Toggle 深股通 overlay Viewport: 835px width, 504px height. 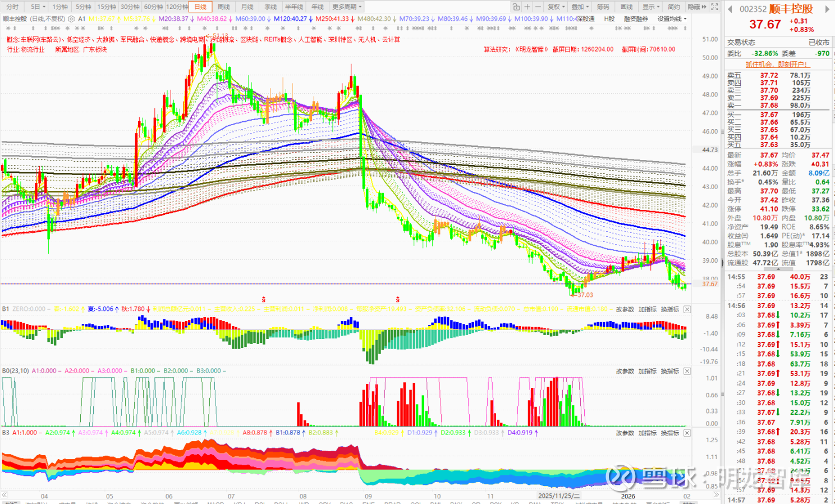tap(585, 19)
